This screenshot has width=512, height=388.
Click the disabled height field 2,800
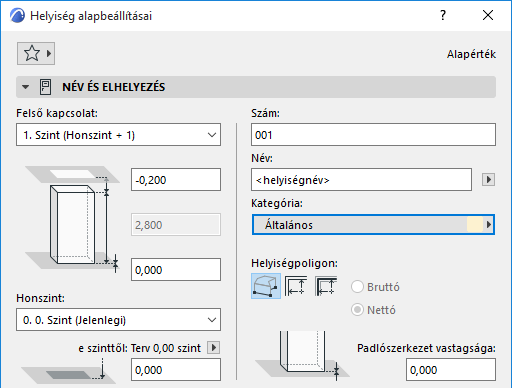[176, 225]
